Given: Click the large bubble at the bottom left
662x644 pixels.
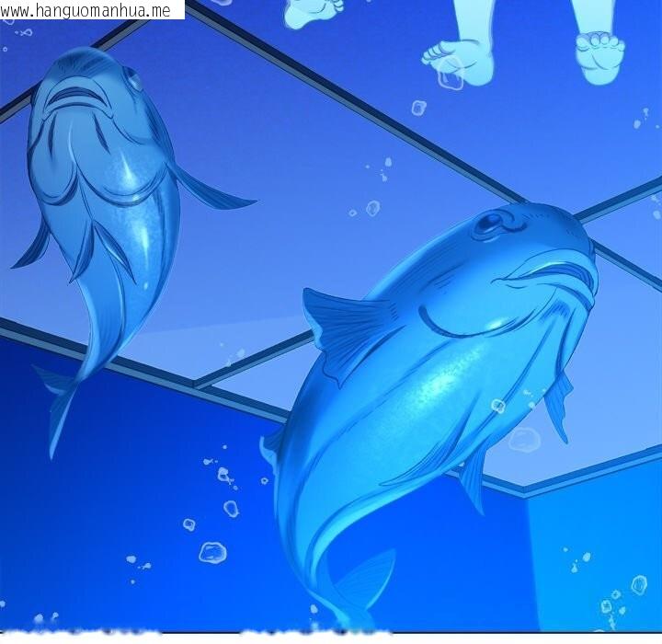Looking at the screenshot, I should point(212,552).
